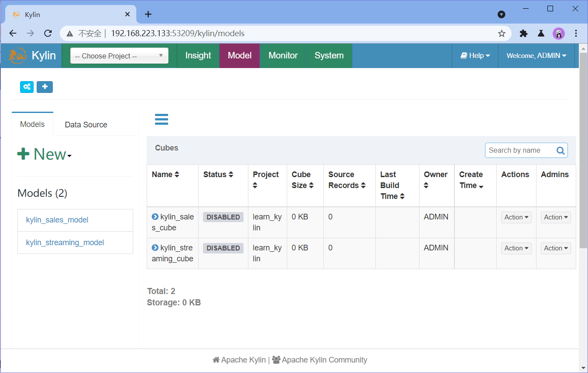Click the kylin_sales_cube name cell

(172, 222)
